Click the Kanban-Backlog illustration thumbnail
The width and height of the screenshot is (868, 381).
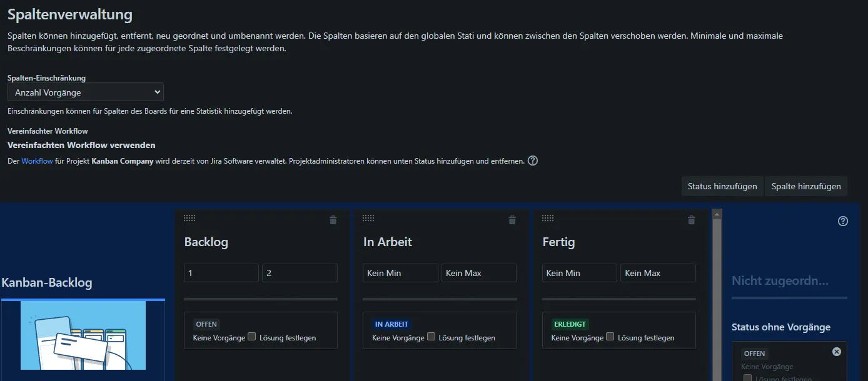click(x=83, y=335)
